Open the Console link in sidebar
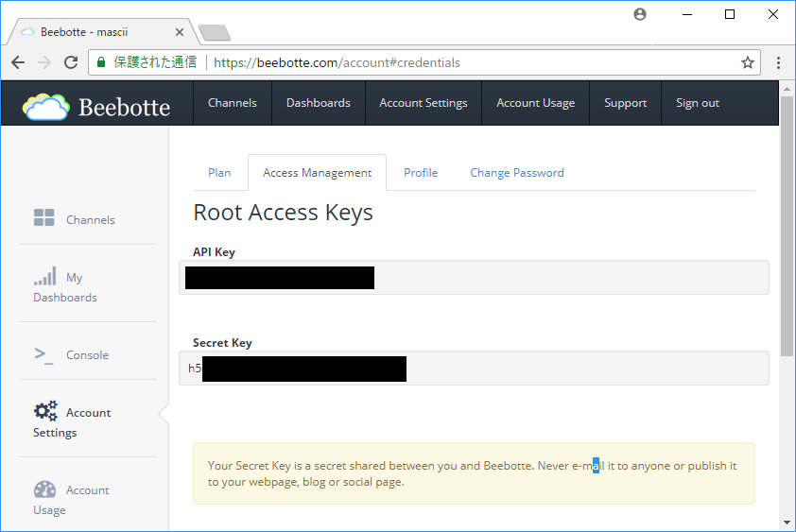The height and width of the screenshot is (532, 796). pyautogui.click(x=87, y=355)
